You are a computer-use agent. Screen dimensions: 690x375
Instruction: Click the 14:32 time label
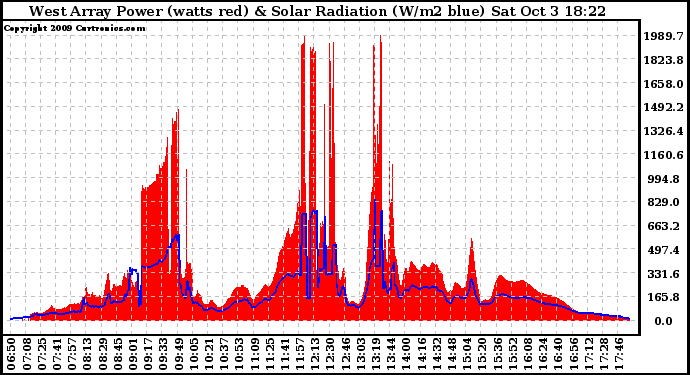click(x=437, y=354)
